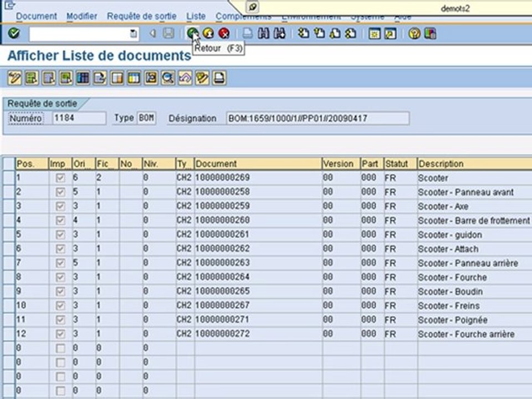Click the Create New Session icon

375,33
